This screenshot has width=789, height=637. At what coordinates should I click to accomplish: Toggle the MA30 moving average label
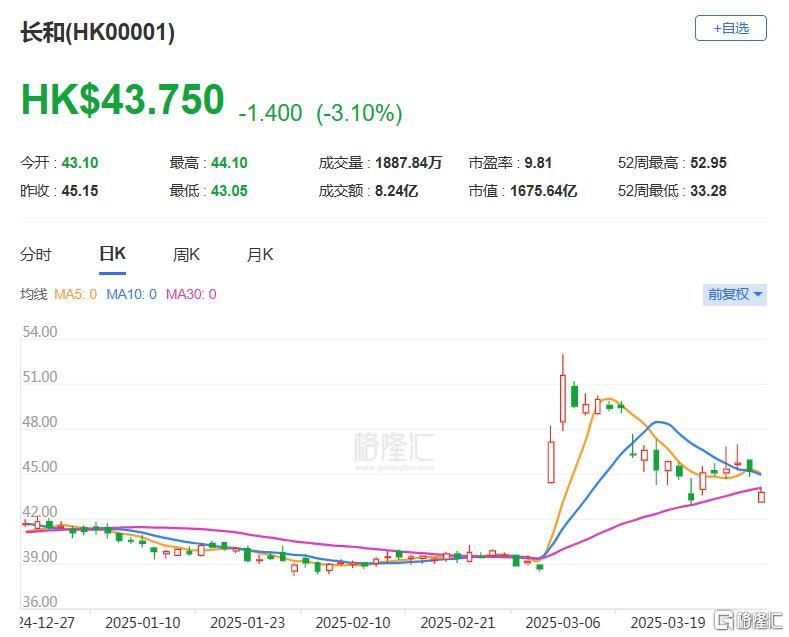191,294
